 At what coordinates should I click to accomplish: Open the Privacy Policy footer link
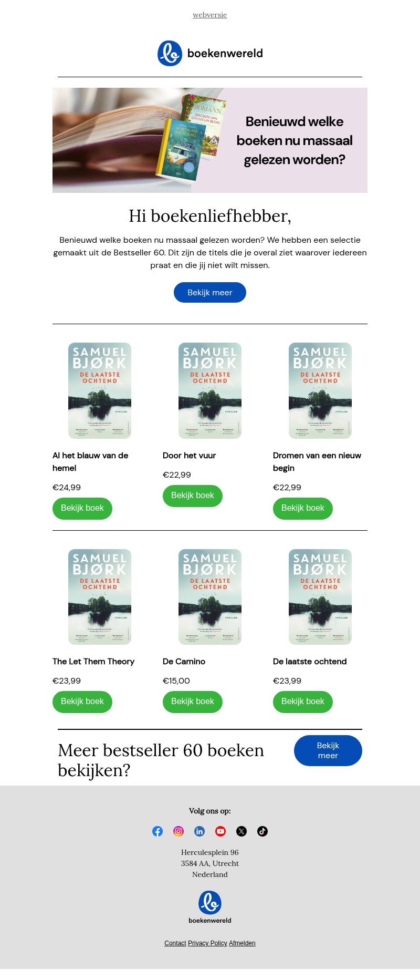pyautogui.click(x=207, y=943)
